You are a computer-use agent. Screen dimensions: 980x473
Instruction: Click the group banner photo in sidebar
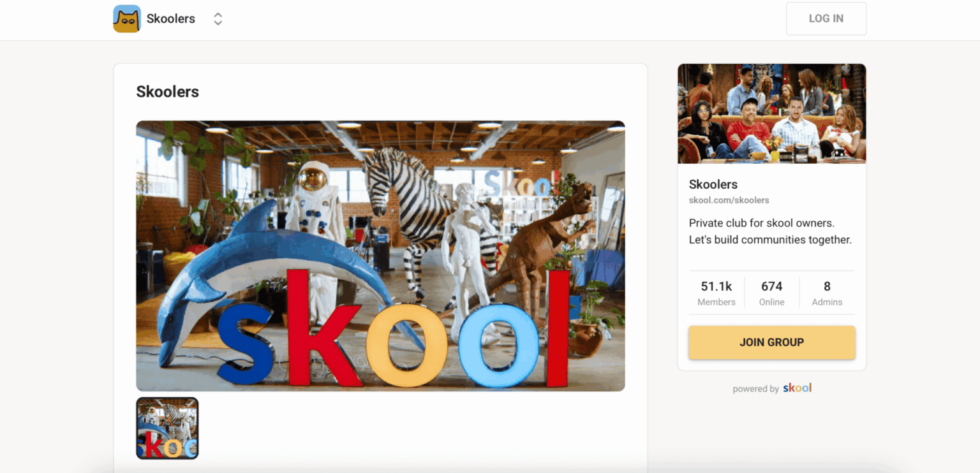771,113
